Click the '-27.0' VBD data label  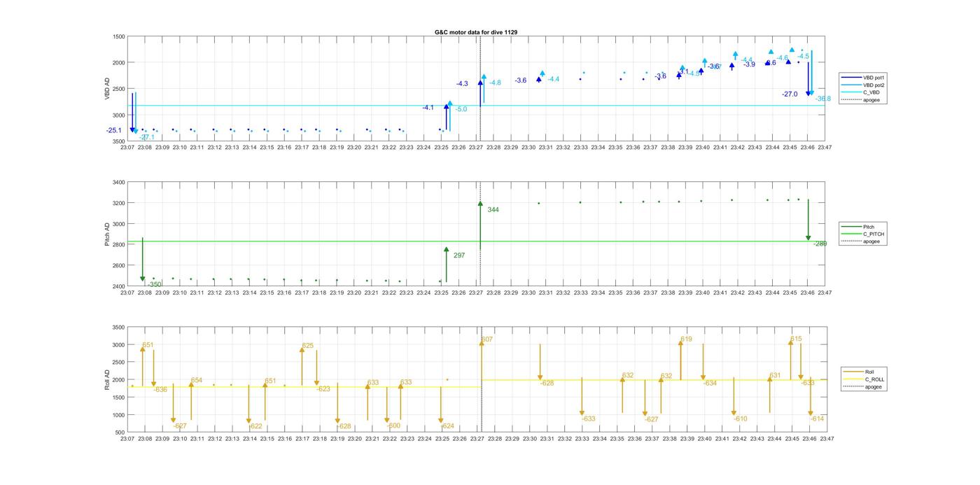point(790,94)
